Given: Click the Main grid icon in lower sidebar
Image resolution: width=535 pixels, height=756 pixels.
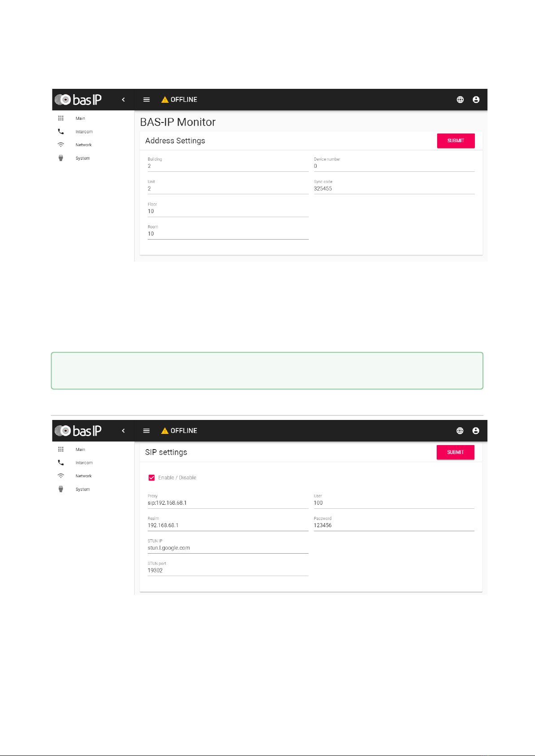Looking at the screenshot, I should (61, 449).
